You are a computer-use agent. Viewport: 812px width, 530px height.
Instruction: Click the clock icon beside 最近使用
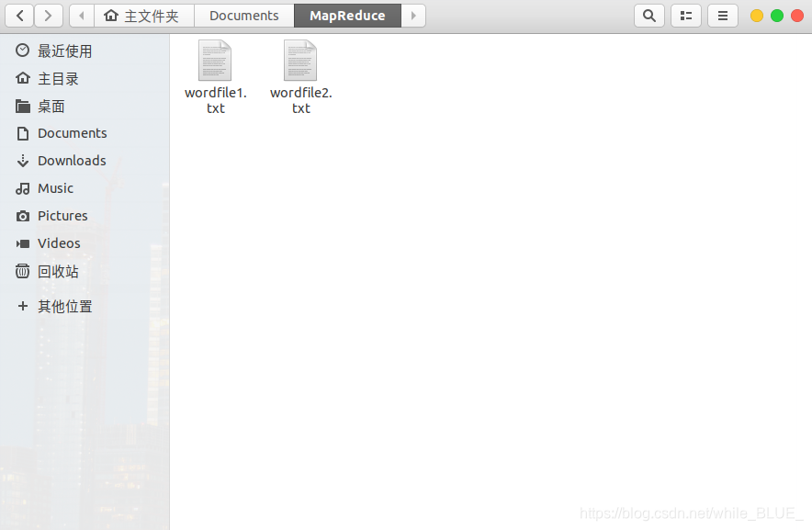click(x=22, y=51)
